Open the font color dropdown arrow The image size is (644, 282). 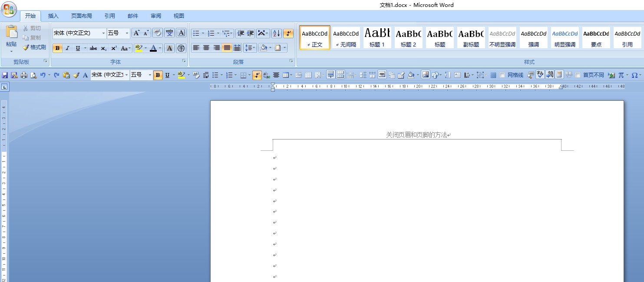tap(160, 48)
